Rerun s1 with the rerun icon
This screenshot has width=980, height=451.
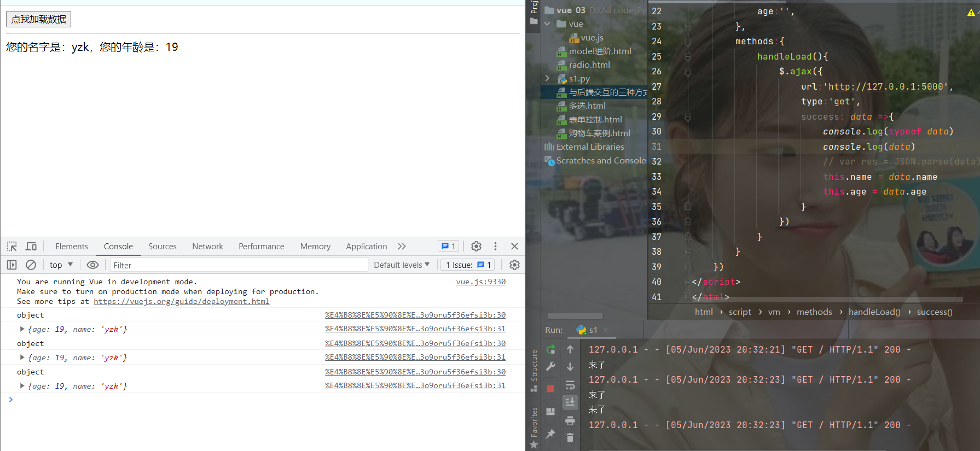550,349
